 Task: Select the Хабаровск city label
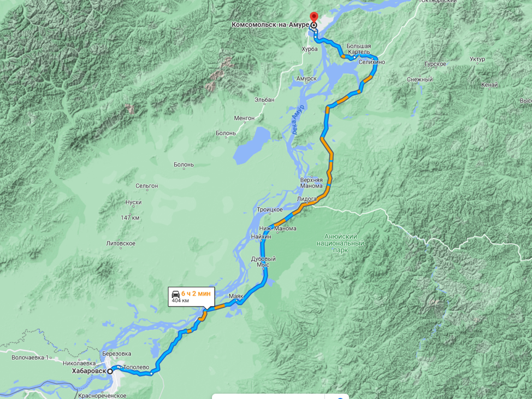(x=89, y=371)
